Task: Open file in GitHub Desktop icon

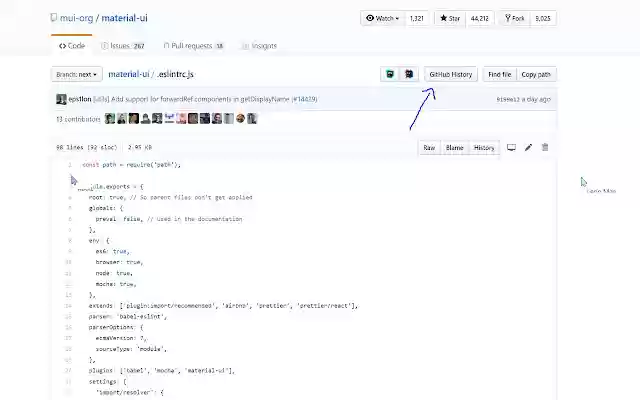Action: [511, 147]
